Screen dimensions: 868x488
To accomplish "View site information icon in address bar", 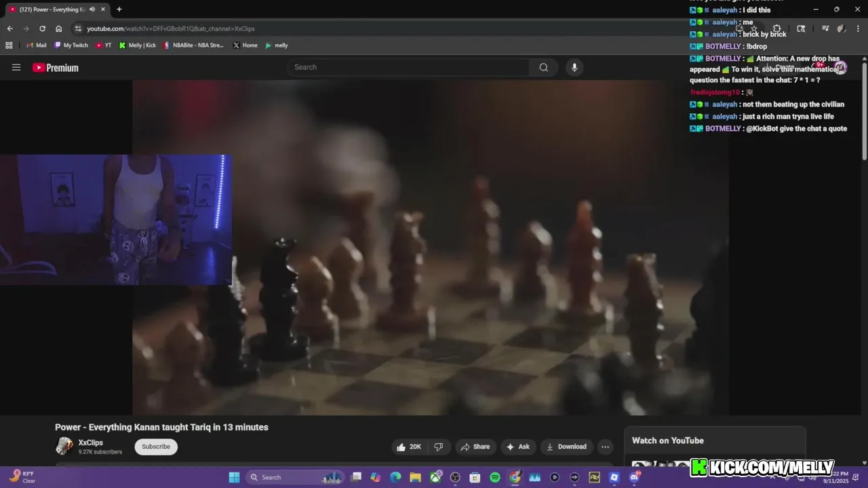I will pos(78,28).
